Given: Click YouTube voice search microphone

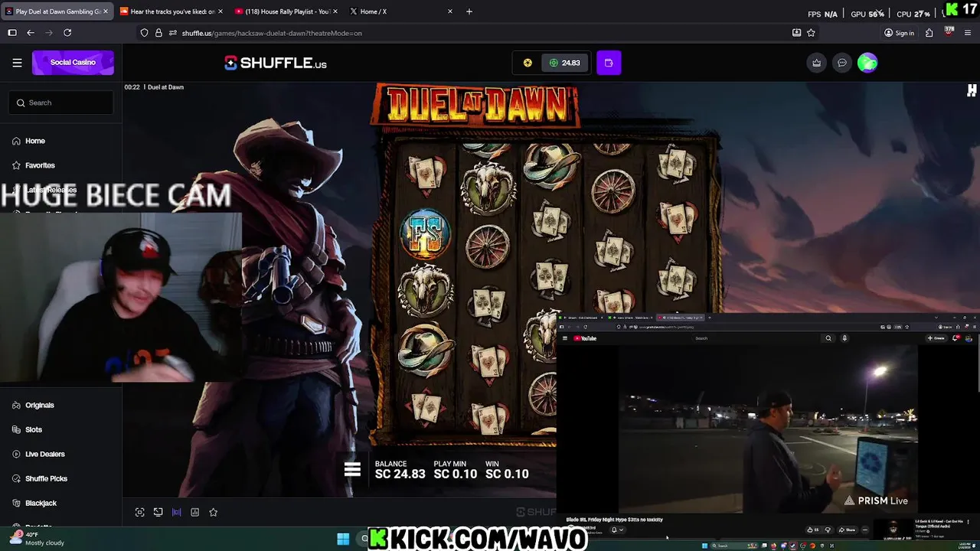Looking at the screenshot, I should pyautogui.click(x=844, y=338).
